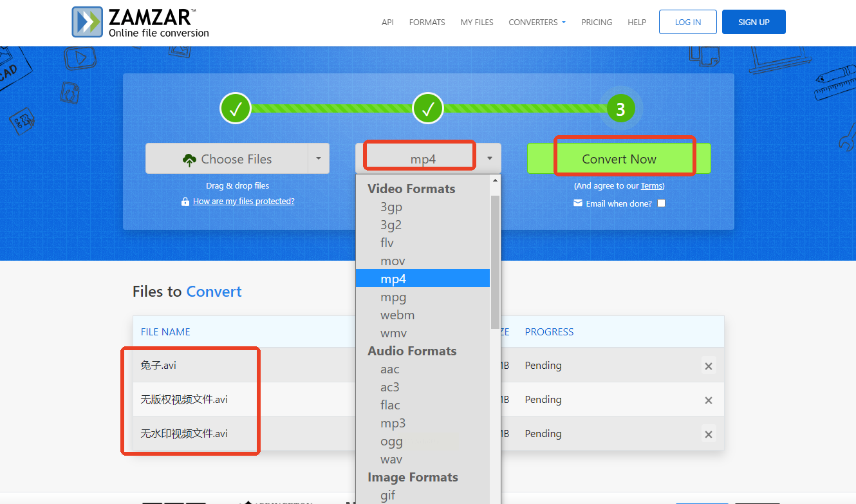This screenshot has width=856, height=504.
Task: Enable the Email when done checkbox
Action: coord(661,203)
